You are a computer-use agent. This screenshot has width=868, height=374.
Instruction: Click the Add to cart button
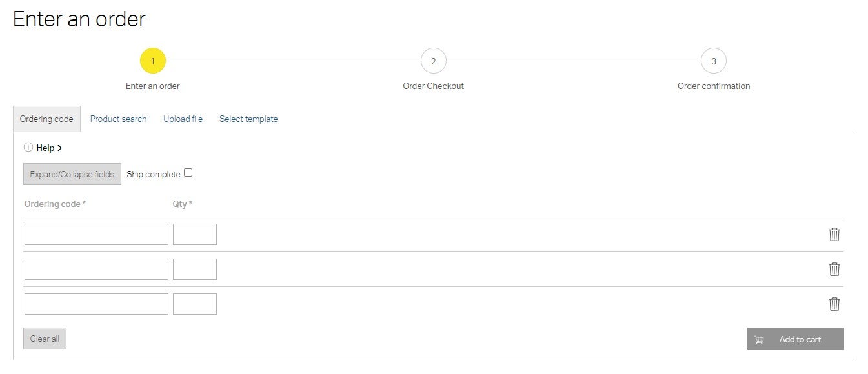(x=795, y=339)
